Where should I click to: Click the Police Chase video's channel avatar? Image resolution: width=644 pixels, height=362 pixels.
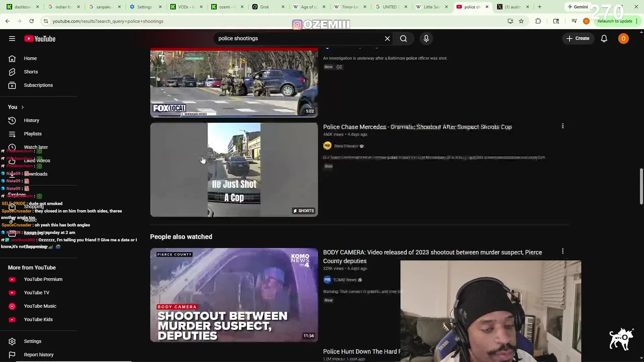click(x=327, y=146)
